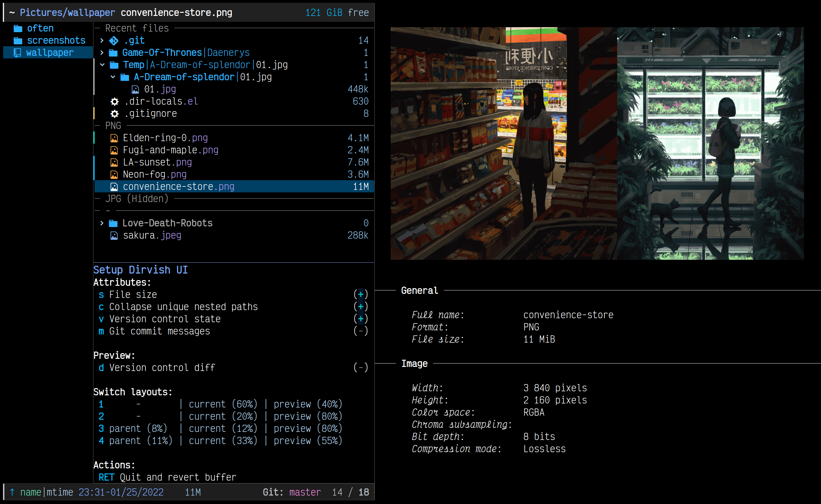Viewport: 821px width, 504px height.
Task: Click the gear icon next to .dir-locals.el
Action: 114,101
